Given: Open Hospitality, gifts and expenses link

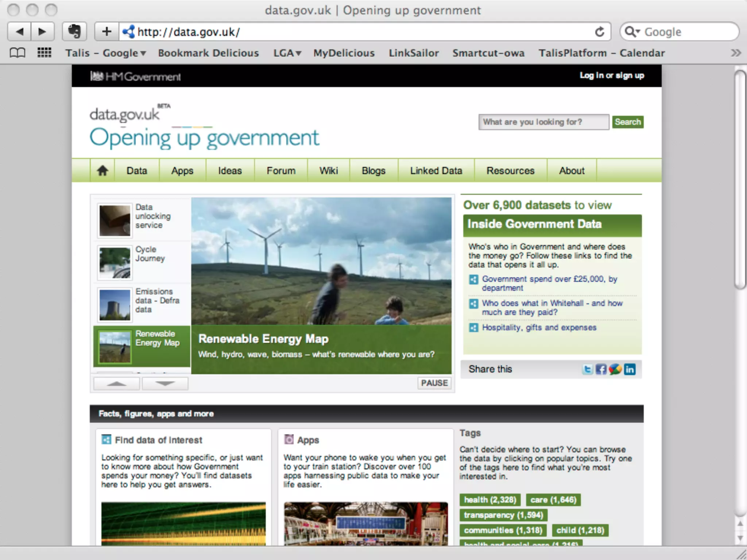Looking at the screenshot, I should (539, 327).
